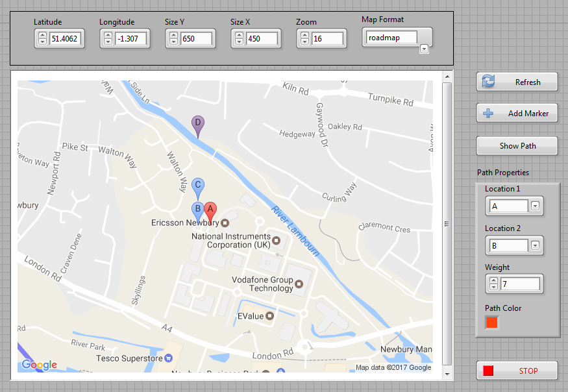Click the River Park label on map
Image resolution: width=568 pixels, height=392 pixels.
click(x=88, y=345)
